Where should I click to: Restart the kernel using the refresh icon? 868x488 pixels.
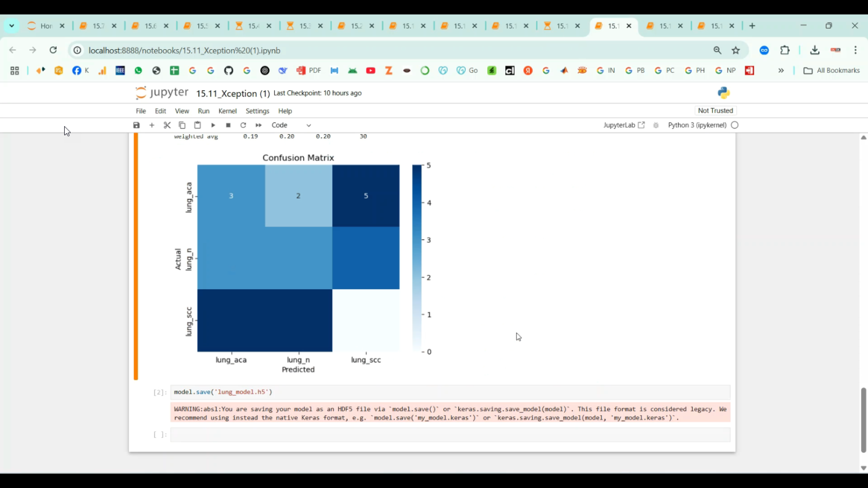243,125
